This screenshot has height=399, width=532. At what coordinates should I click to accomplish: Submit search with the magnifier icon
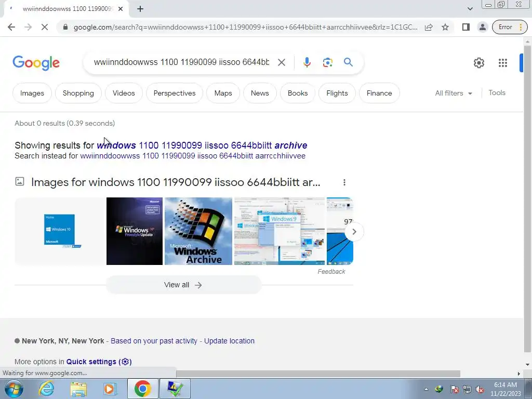[348, 62]
